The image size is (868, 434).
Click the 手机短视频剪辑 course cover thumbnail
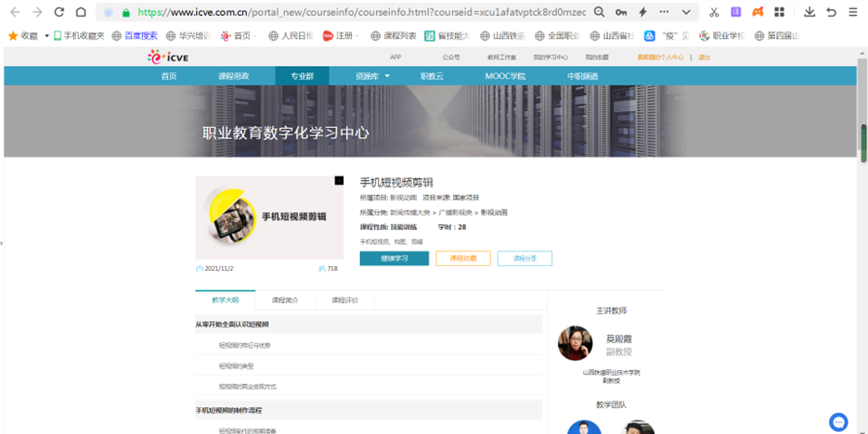pos(269,217)
